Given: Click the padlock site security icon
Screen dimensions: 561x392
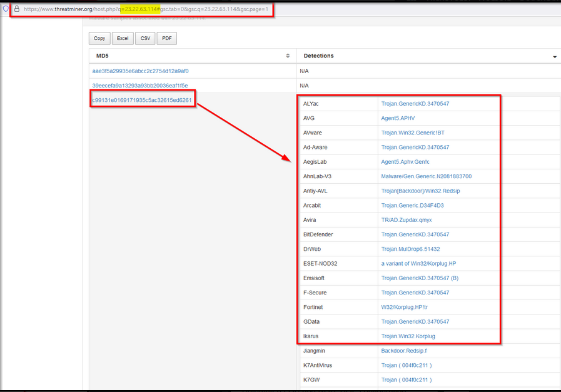Looking at the screenshot, I should tap(16, 9).
